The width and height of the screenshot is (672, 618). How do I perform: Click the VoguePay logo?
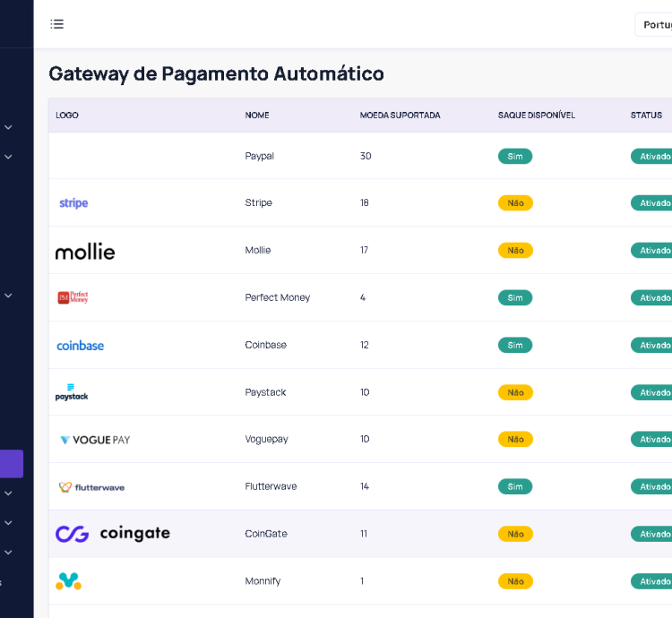(x=95, y=440)
